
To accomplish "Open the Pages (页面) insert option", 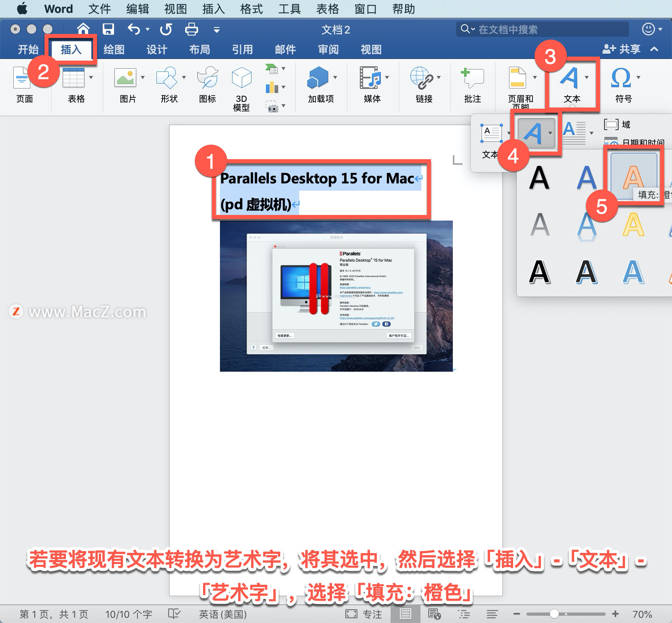I will point(24,85).
